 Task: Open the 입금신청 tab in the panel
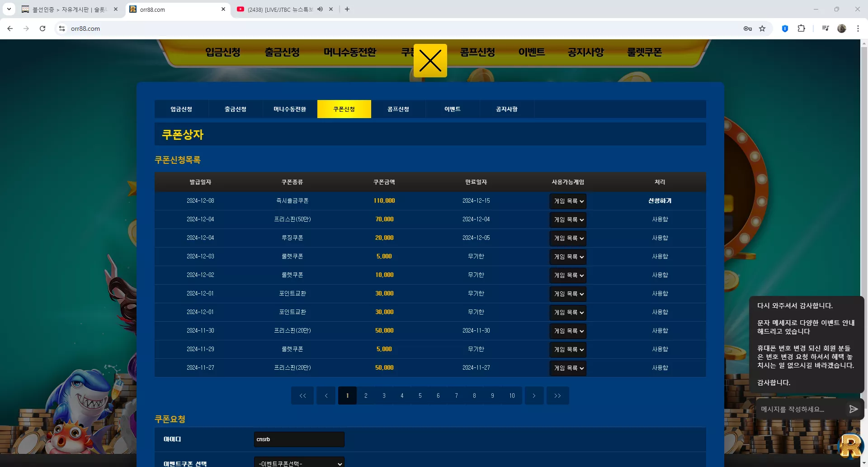[x=181, y=109]
